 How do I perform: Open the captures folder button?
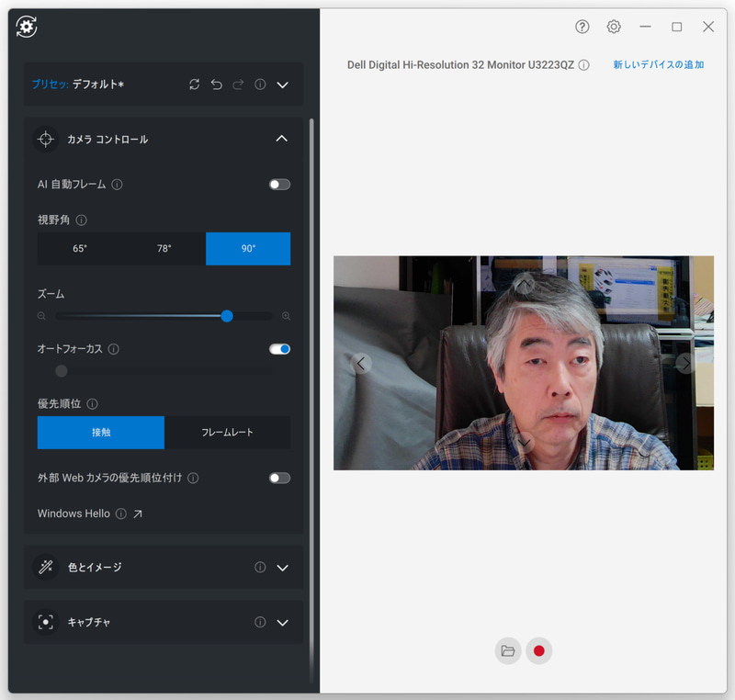click(508, 650)
